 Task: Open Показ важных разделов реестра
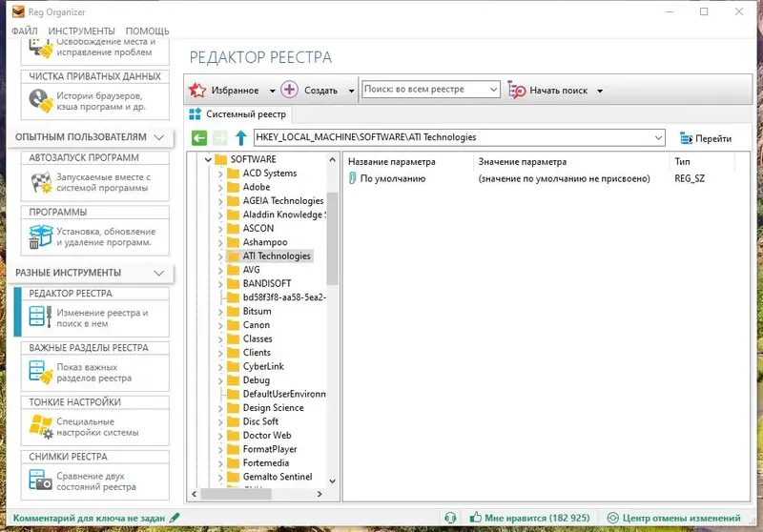[x=93, y=373]
